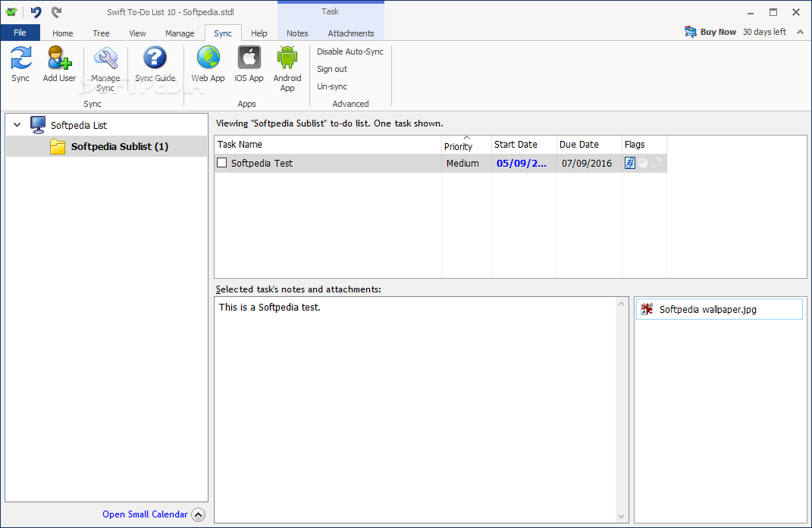Open the Notes task tab
This screenshot has height=528, width=812.
pos(297,33)
